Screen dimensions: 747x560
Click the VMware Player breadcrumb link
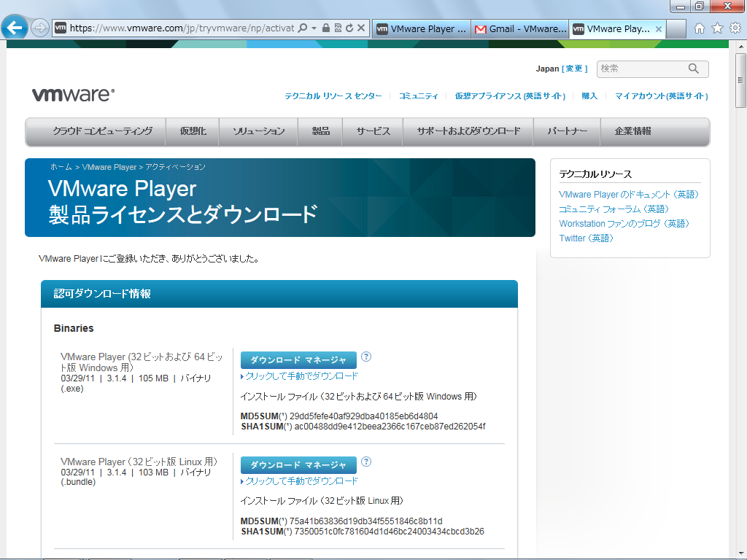coord(109,167)
